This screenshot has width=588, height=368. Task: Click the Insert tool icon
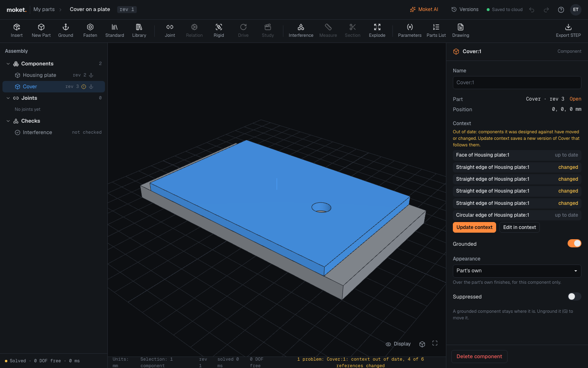(17, 27)
